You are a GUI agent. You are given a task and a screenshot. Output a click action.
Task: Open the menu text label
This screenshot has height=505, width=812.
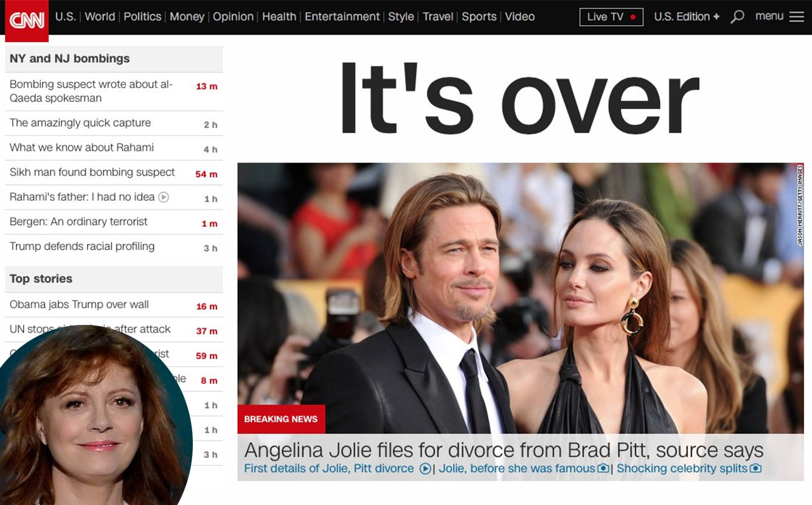tap(769, 16)
